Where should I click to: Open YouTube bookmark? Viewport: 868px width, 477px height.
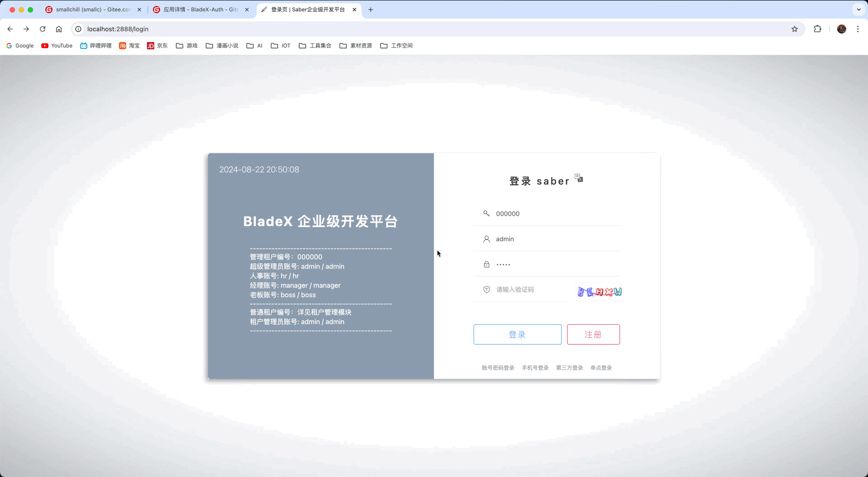coord(57,46)
